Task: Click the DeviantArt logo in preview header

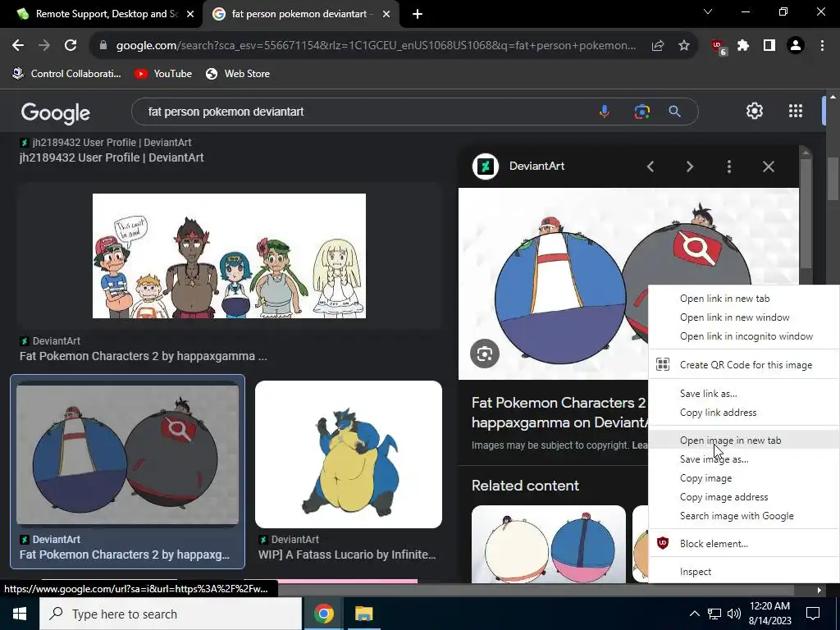Action: [x=486, y=166]
